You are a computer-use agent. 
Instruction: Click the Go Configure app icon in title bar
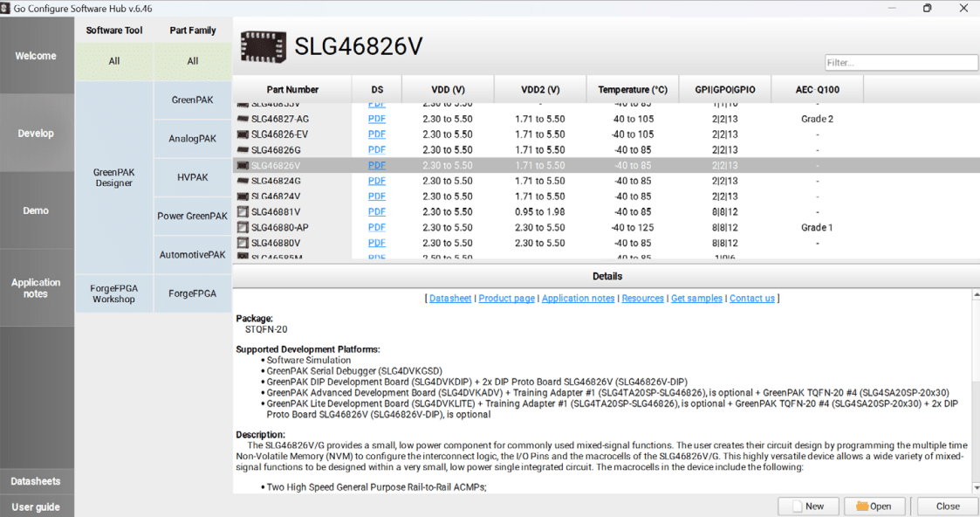click(5, 8)
